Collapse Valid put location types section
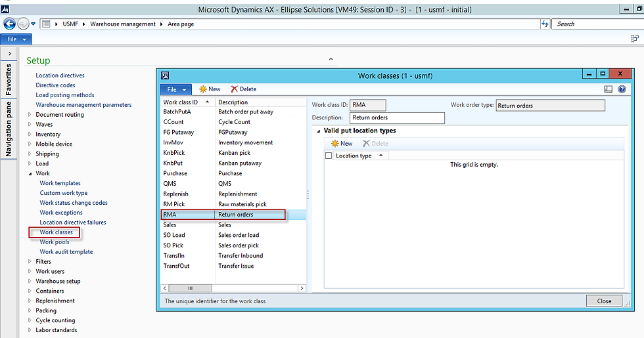The image size is (644, 338). coord(318,131)
